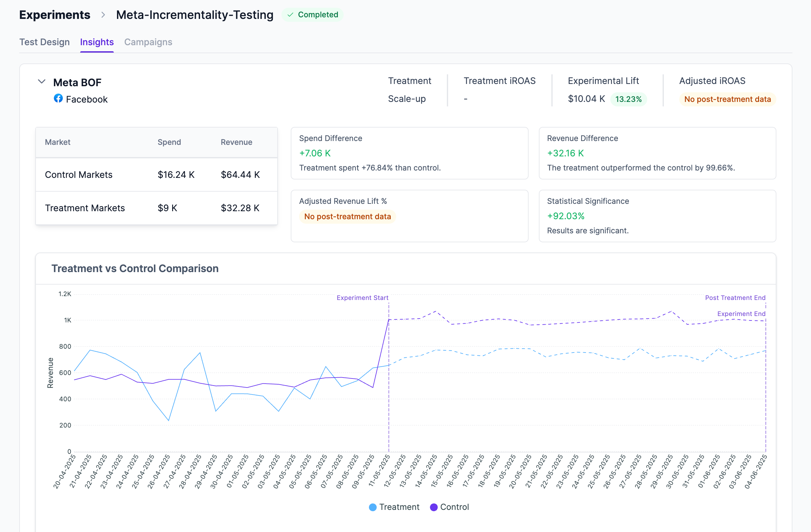
Task: Click the Facebook logo icon
Action: (58, 99)
